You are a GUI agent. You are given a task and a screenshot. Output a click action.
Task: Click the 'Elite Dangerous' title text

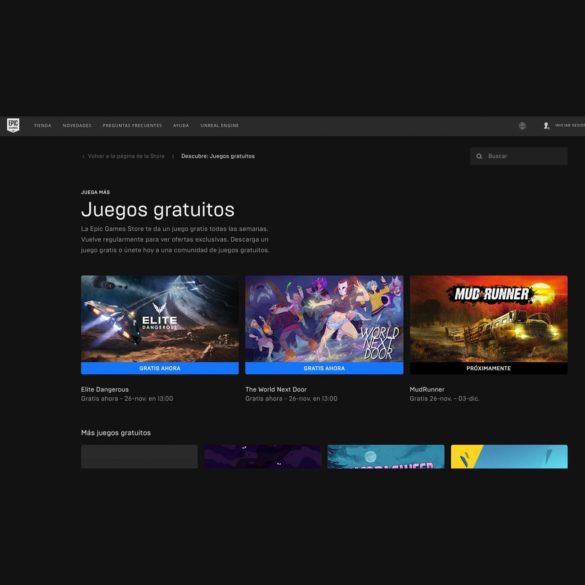[x=105, y=390]
